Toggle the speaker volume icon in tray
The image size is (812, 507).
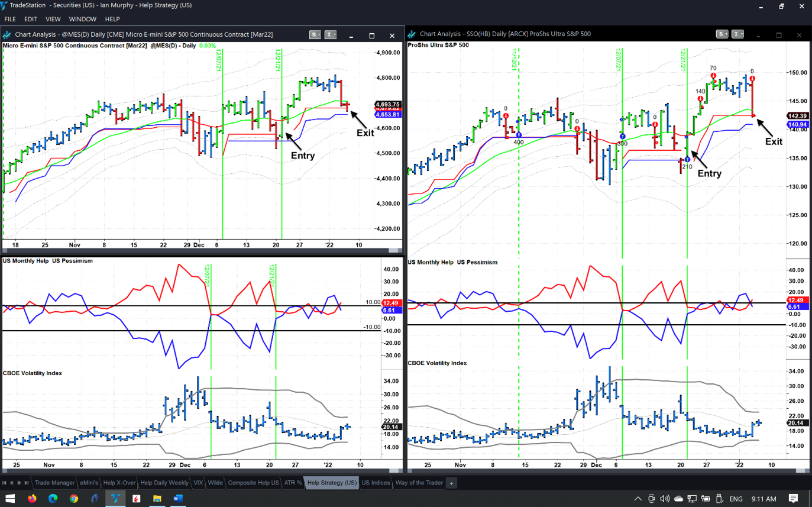(665, 499)
